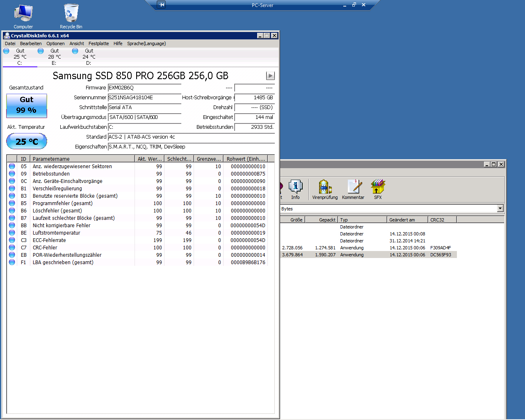Select the E: drive health status icon
Screen dimensions: 525x420
[41, 51]
